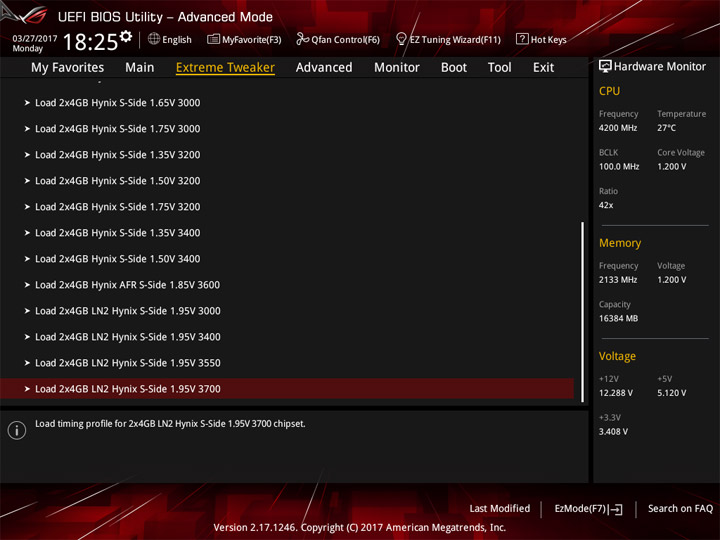Expand arrow for Hynix S-Side 1.35V 3200
Image resolution: width=720 pixels, height=540 pixels.
pyautogui.click(x=27, y=155)
